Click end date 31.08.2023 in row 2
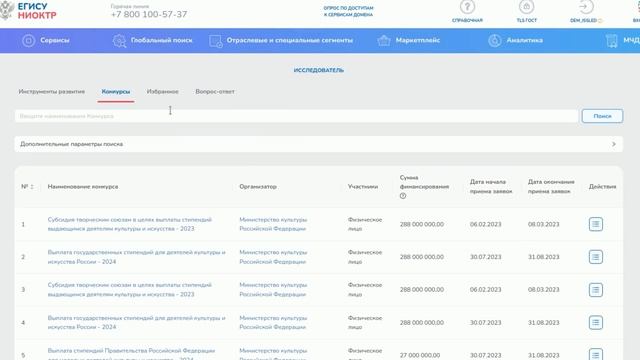 point(543,257)
